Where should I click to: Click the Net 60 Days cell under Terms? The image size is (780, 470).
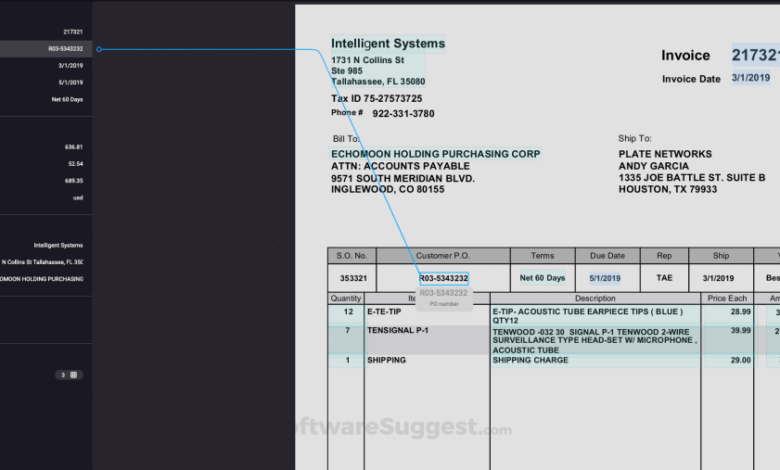(542, 278)
